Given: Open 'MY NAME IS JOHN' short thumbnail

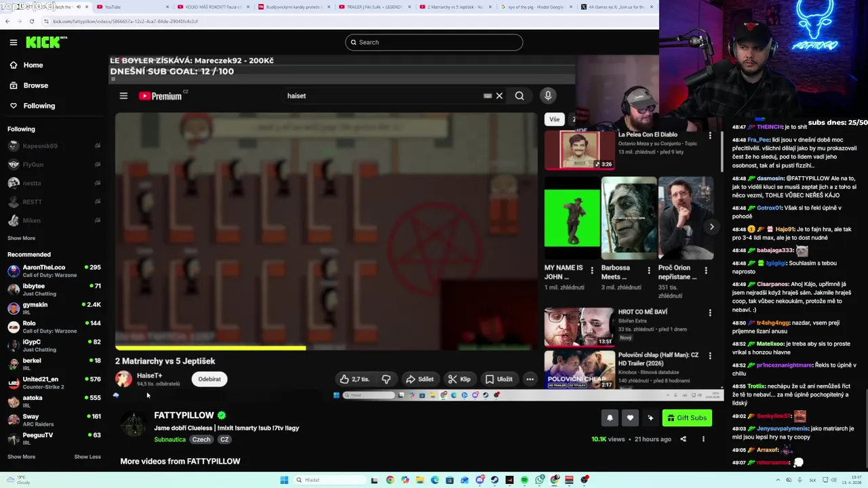Looking at the screenshot, I should (572, 218).
